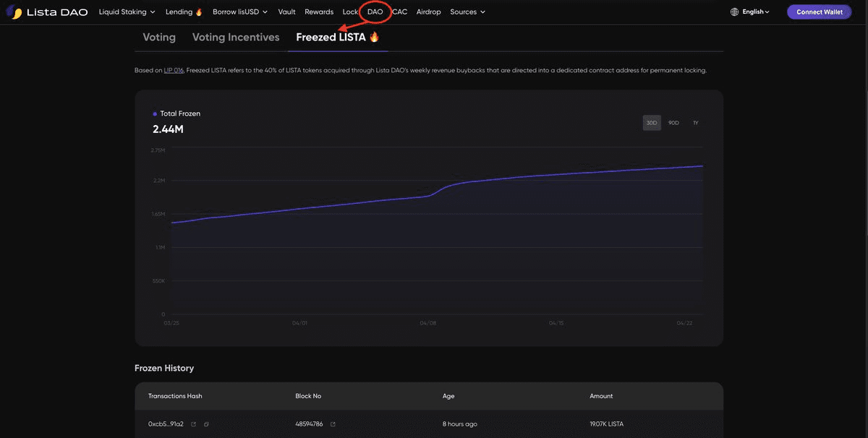Screen dimensions: 868x438
Task: Click the transaction hash 0xcb5...91a2
Action: (x=165, y=424)
